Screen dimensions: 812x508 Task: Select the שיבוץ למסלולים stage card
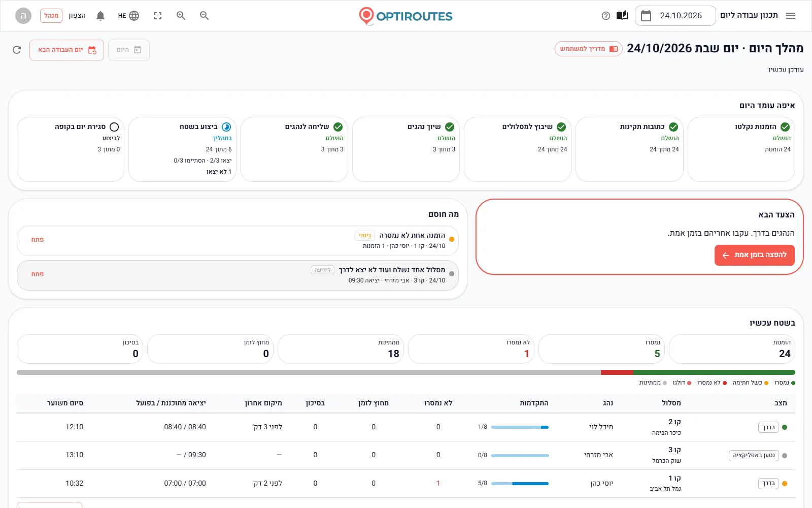pyautogui.click(x=518, y=149)
